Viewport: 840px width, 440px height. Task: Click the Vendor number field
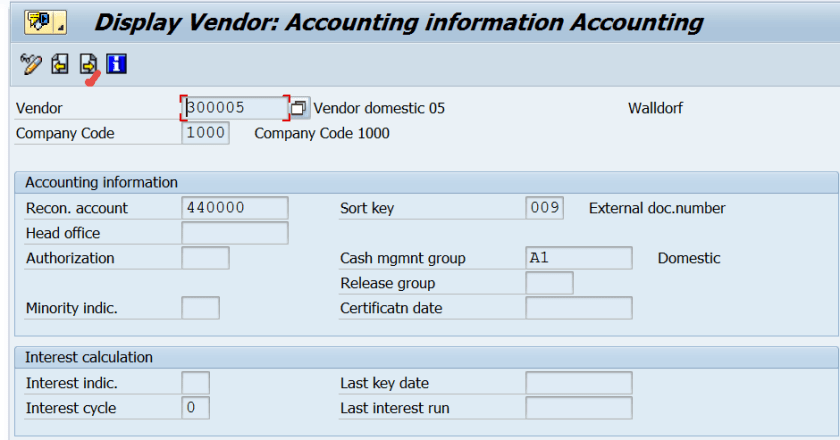(236, 108)
